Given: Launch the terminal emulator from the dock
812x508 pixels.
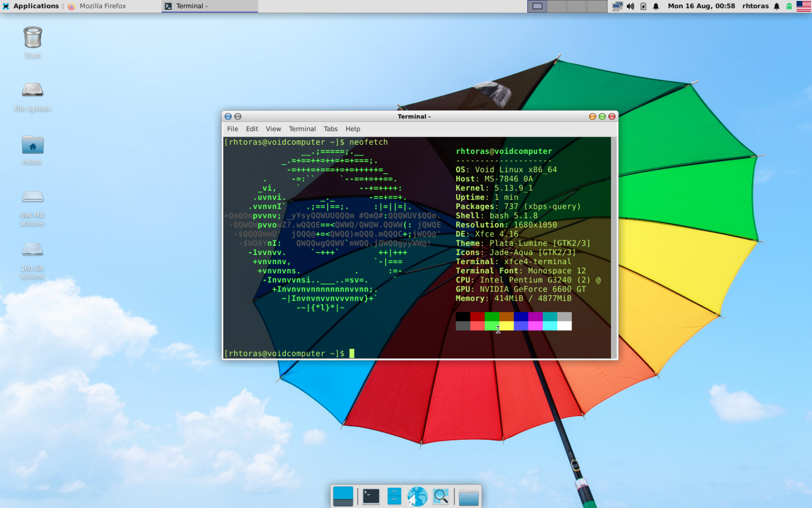Looking at the screenshot, I should click(x=371, y=496).
